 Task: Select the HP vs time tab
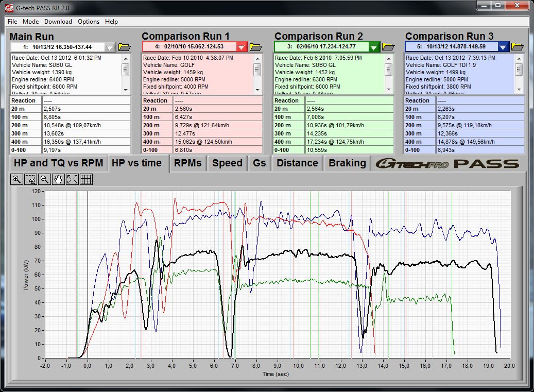tap(136, 163)
